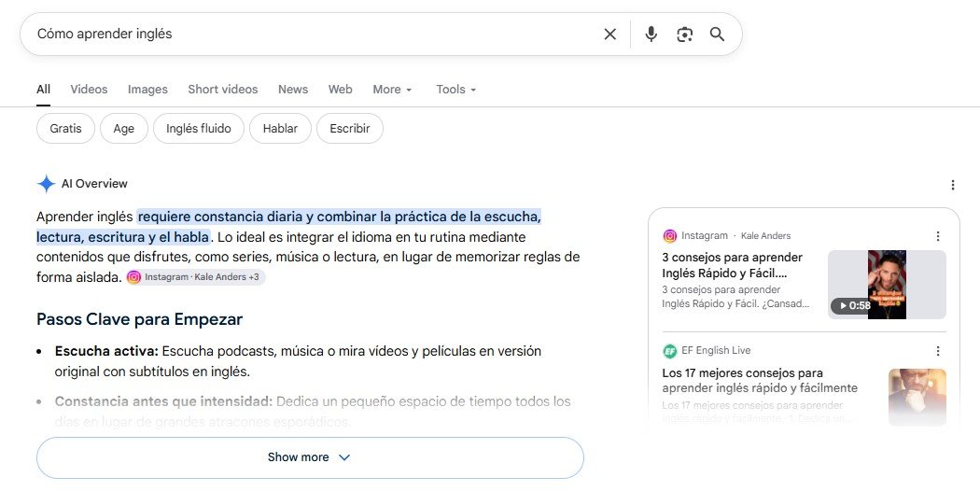Open three-dot menu for the EF English Live card

pyautogui.click(x=937, y=351)
